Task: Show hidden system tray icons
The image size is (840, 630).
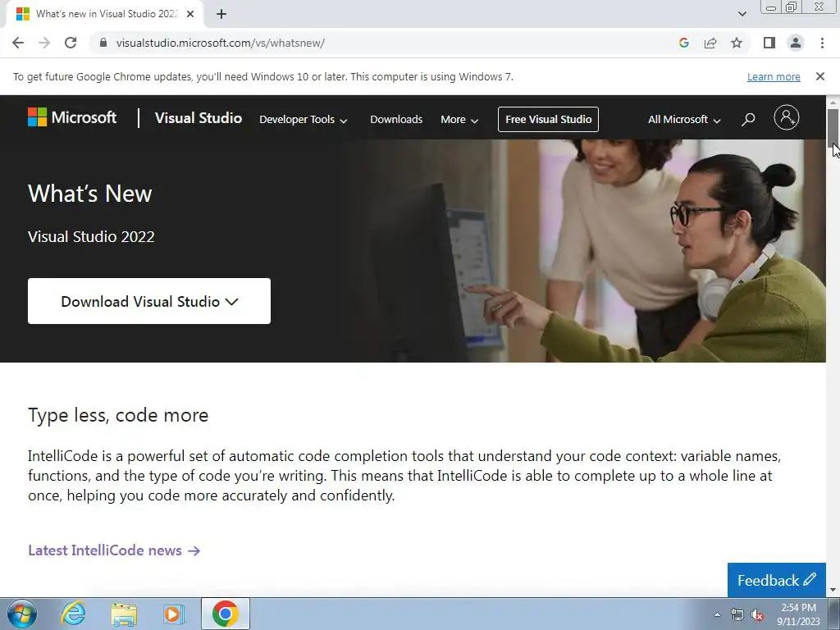Action: coord(717,614)
